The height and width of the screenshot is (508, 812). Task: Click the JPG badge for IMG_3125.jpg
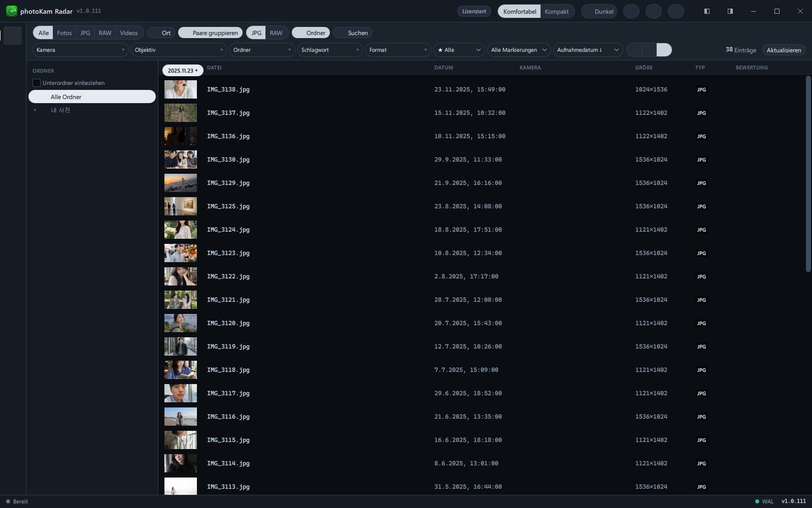[701, 206]
